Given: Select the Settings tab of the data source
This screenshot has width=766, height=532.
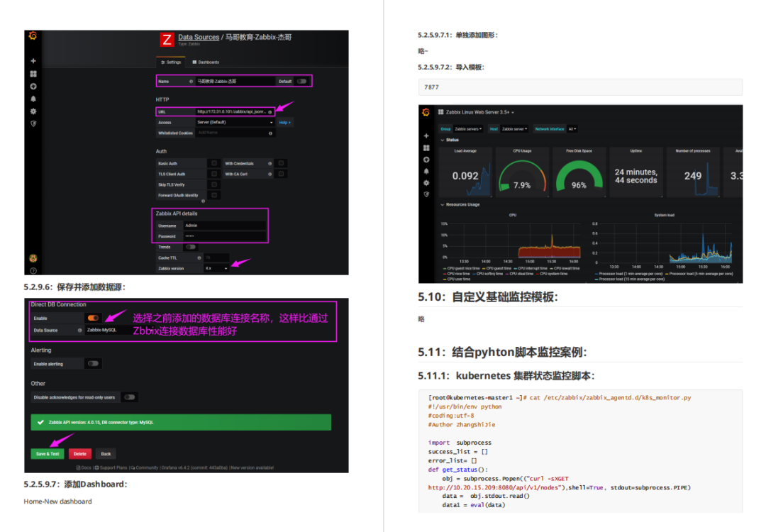Looking at the screenshot, I should (171, 62).
